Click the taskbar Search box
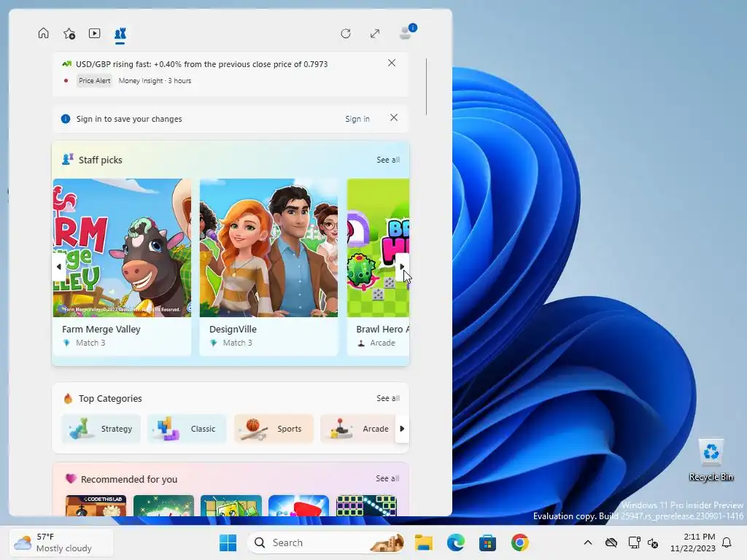747x560 pixels. coord(326,542)
